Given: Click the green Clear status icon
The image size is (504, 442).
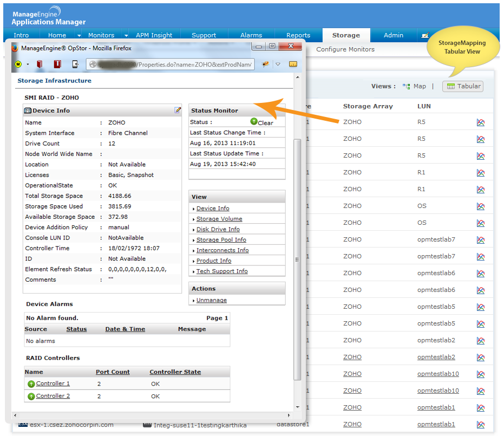Looking at the screenshot, I should pyautogui.click(x=254, y=121).
